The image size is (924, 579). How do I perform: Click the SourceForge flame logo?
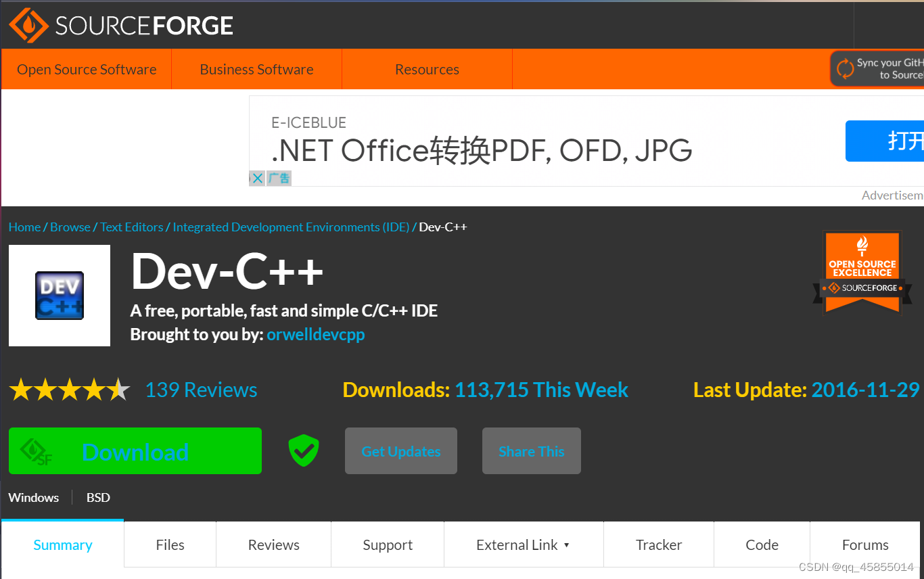pyautogui.click(x=28, y=25)
